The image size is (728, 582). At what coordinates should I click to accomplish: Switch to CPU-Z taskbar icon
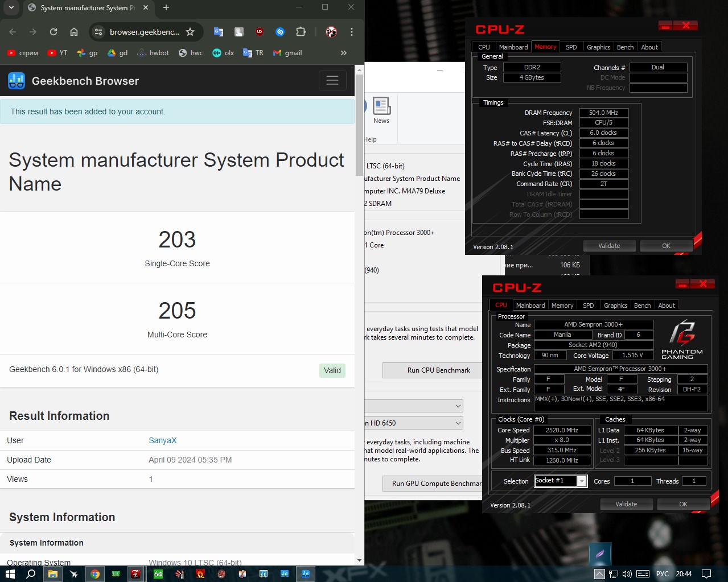[x=135, y=573]
